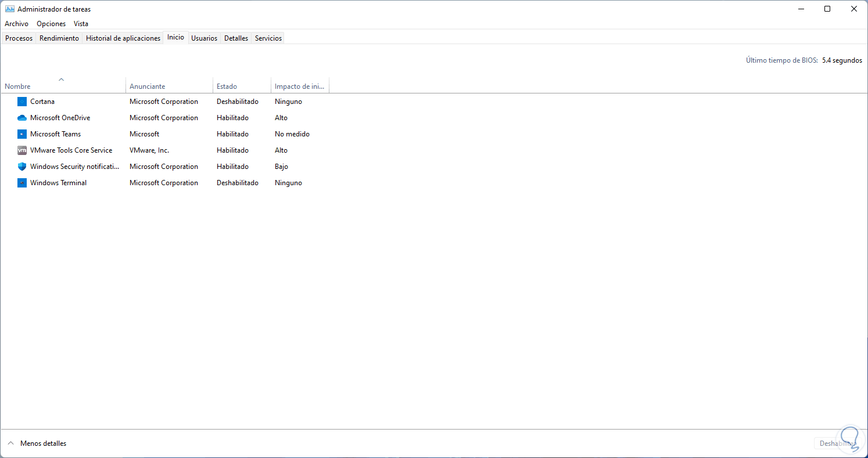Click OneDrive's Habilitado status cell
Image resolution: width=868 pixels, height=458 pixels.
click(232, 118)
